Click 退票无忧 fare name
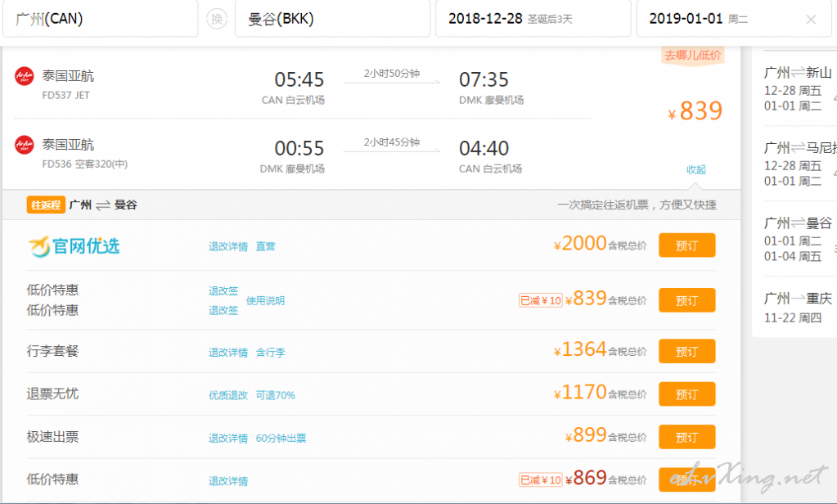 52,394
